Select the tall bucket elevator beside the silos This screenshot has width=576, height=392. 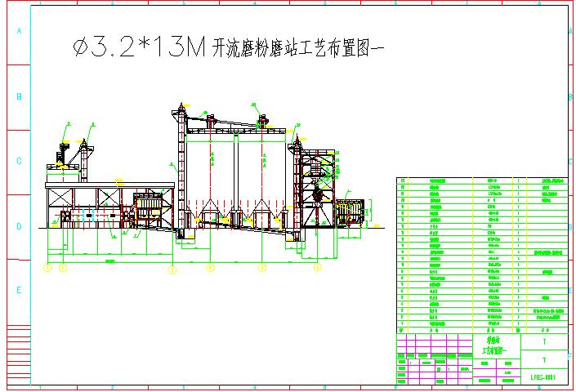pos(181,171)
